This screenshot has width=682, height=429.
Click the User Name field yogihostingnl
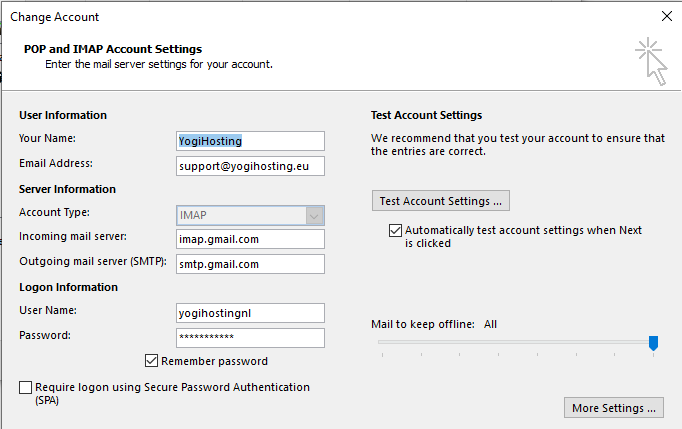tap(250, 313)
